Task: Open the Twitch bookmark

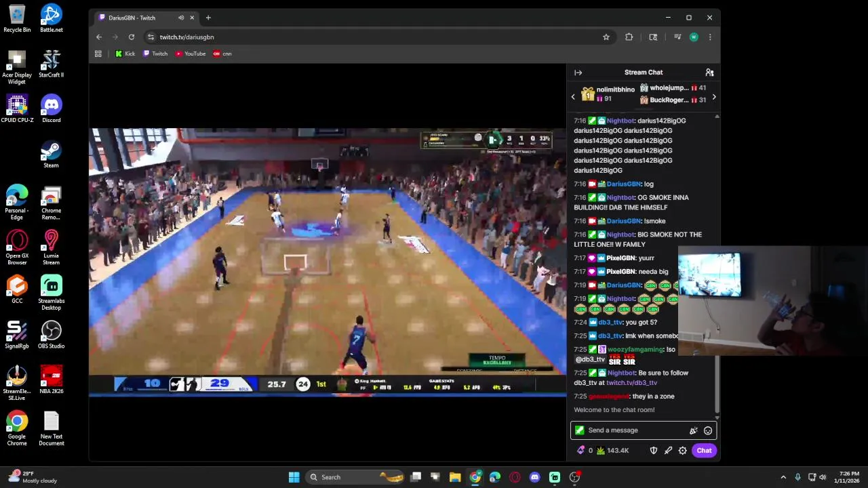Action: pyautogui.click(x=155, y=54)
